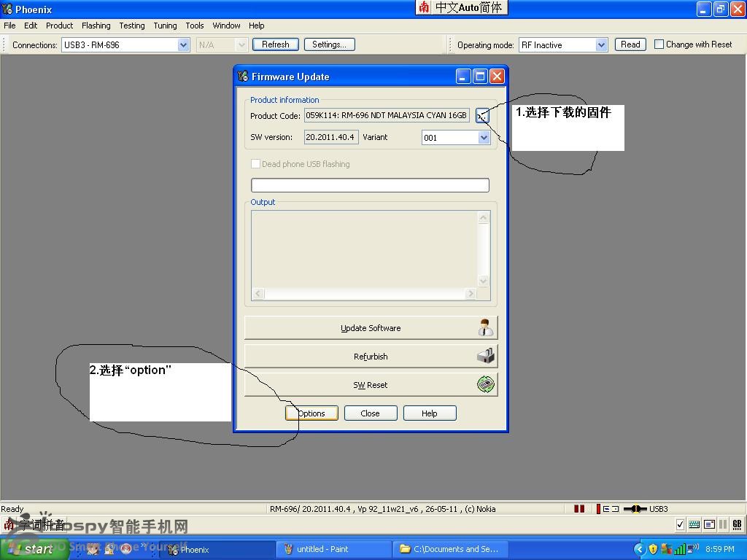Click IME soft keyboard icon

tap(694, 525)
